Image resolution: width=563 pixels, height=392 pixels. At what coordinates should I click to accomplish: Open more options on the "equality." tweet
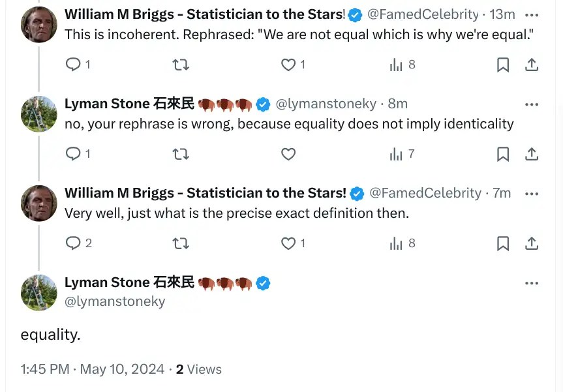(x=532, y=283)
